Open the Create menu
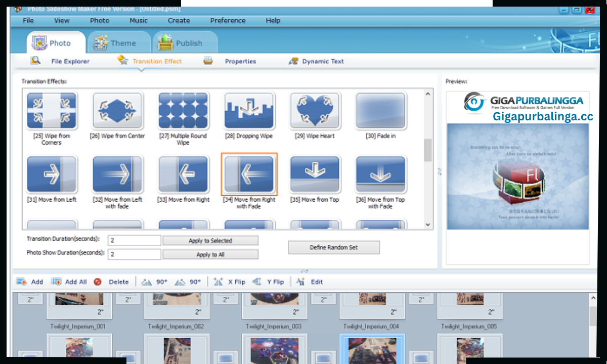 179,20
